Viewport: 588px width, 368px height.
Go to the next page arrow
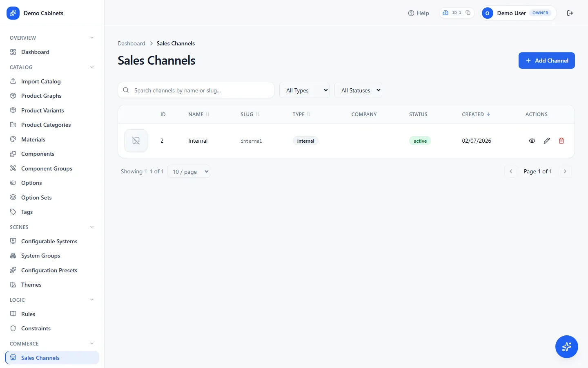[565, 171]
